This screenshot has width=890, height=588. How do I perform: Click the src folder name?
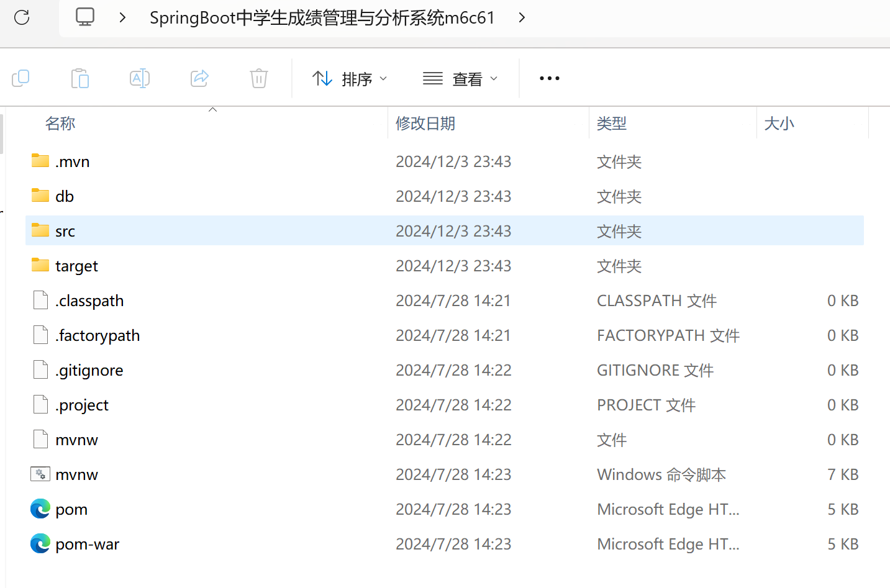[65, 231]
